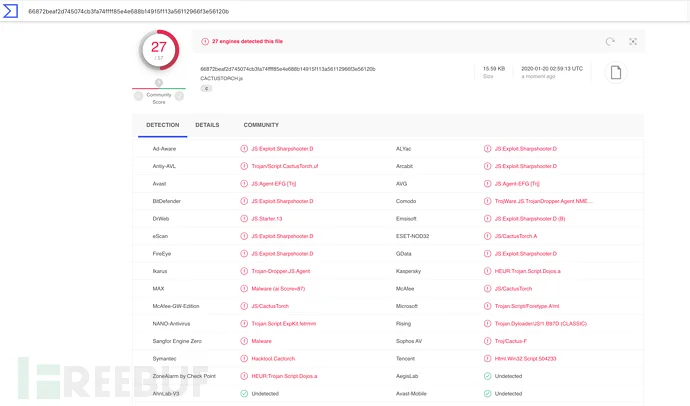The height and width of the screenshot is (406, 690).
Task: Click alert icon in Tencent row
Action: 487,358
